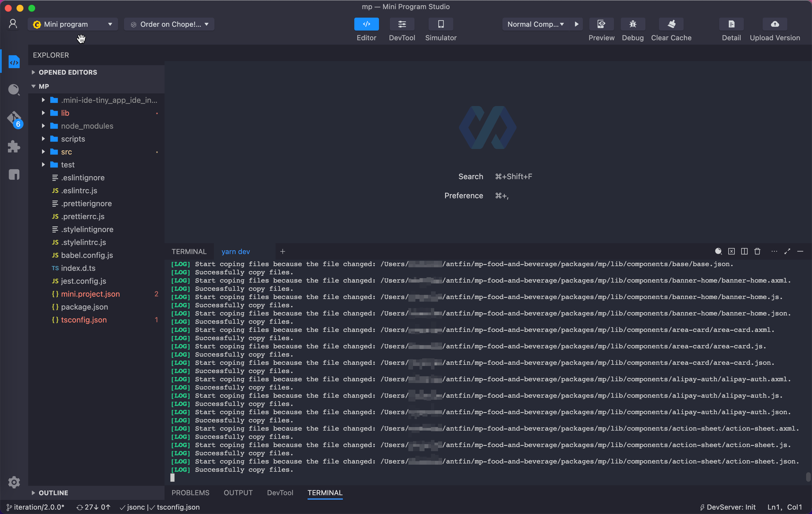This screenshot has width=812, height=514.
Task: Switch to the PROBLEMS tab
Action: [x=190, y=493]
